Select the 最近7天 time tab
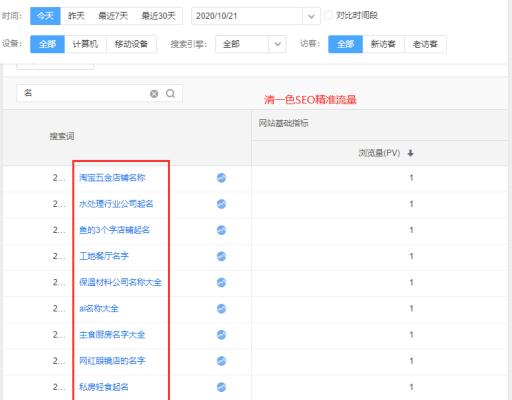 113,16
